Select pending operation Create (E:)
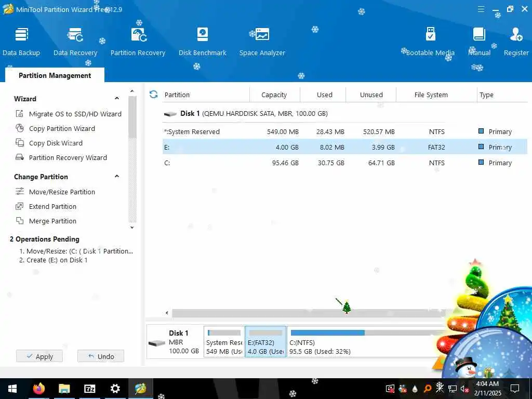Image resolution: width=532 pixels, height=399 pixels. pos(54,260)
